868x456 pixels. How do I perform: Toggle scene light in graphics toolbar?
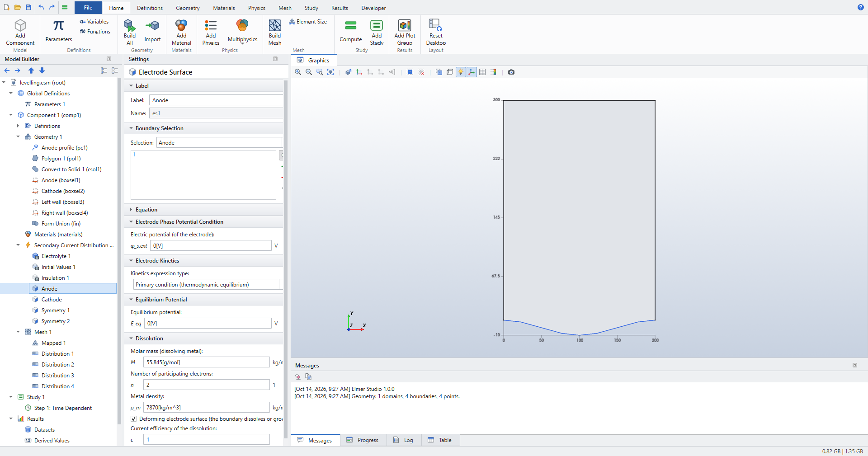461,72
